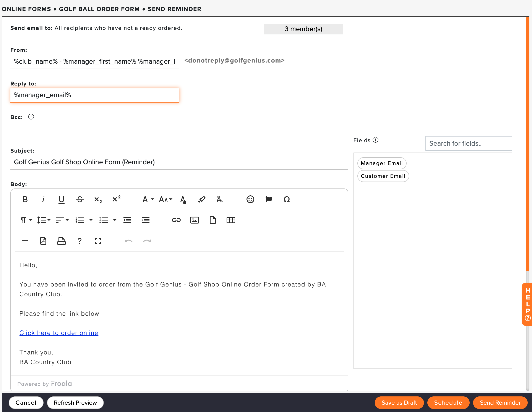Increase paragraph indent
The height and width of the screenshot is (412, 532).
click(146, 220)
